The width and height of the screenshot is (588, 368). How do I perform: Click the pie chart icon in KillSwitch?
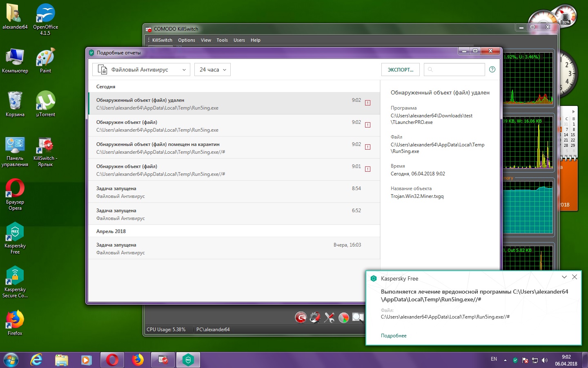[x=344, y=317]
